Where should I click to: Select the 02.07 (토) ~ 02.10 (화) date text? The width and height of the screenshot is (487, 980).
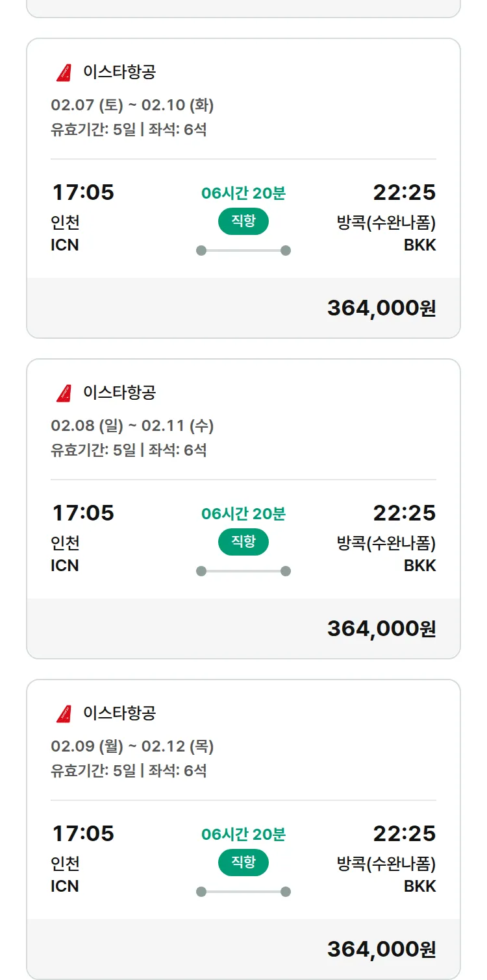pos(132,105)
